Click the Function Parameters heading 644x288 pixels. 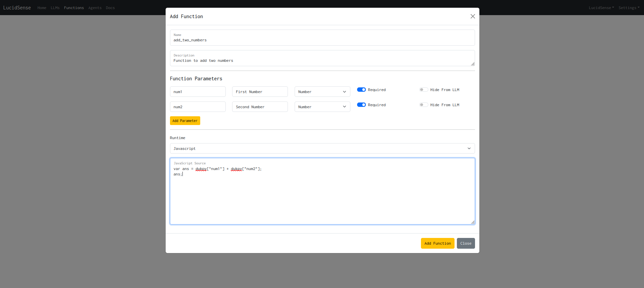(196, 79)
